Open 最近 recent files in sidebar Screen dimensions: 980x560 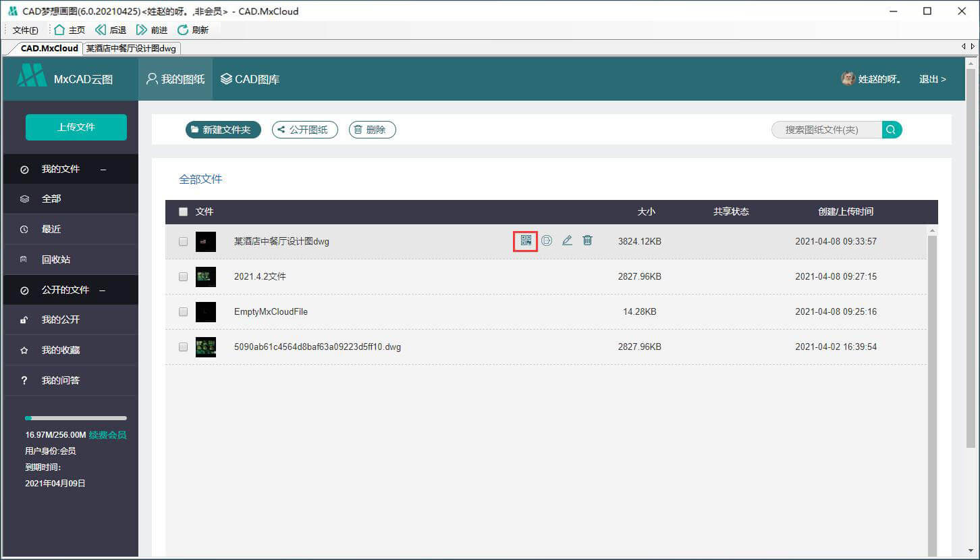point(70,229)
